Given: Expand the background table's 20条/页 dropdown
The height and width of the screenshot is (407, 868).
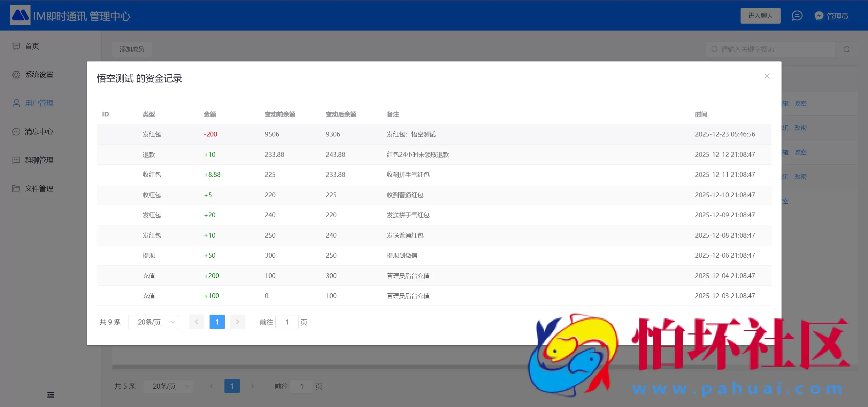Looking at the screenshot, I should click(x=169, y=386).
